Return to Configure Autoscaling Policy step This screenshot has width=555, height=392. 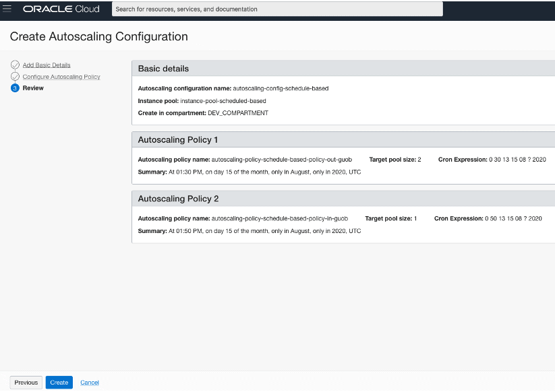(61, 77)
